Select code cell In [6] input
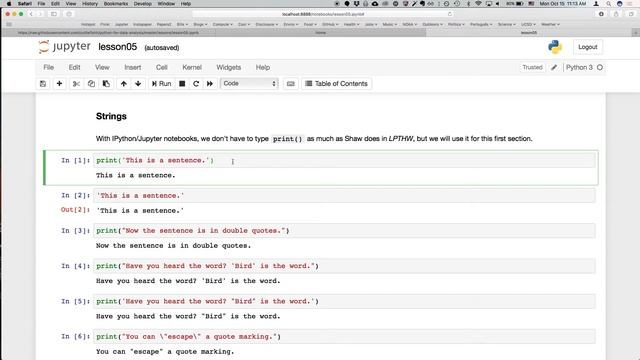 point(344,336)
